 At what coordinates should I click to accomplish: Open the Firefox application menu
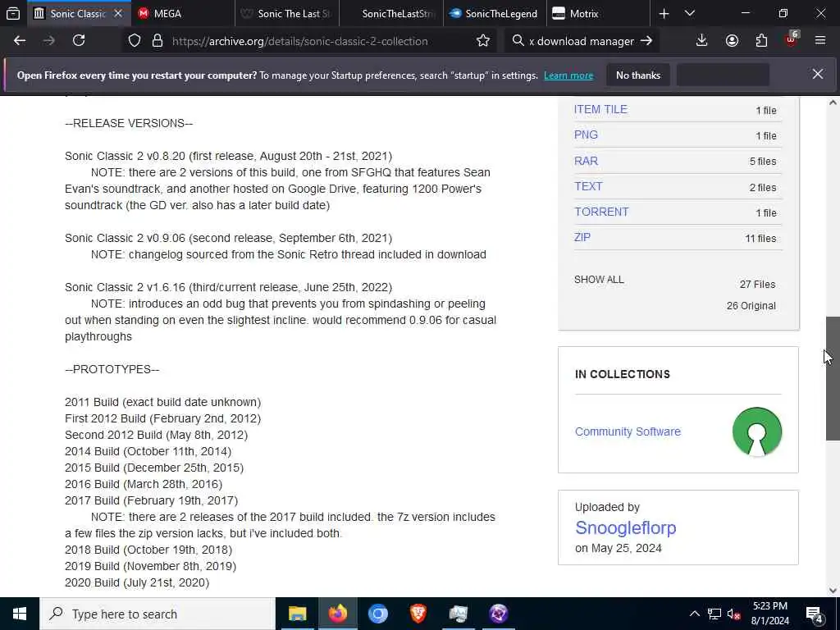(x=820, y=41)
